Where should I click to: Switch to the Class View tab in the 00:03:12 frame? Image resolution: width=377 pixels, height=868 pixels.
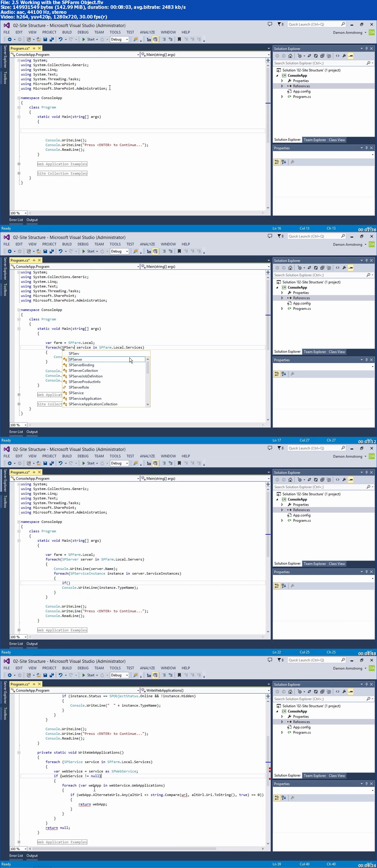[336, 352]
